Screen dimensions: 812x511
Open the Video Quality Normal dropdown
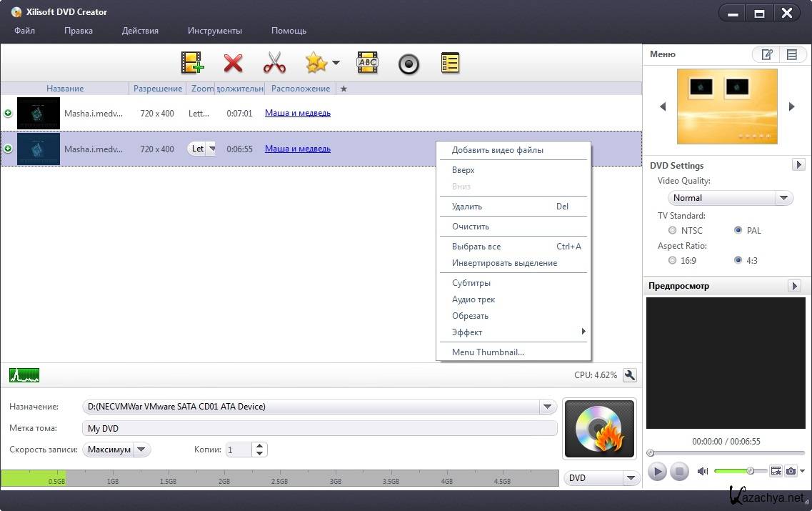(730, 198)
